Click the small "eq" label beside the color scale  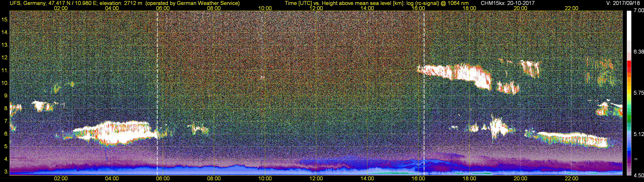coord(636,159)
